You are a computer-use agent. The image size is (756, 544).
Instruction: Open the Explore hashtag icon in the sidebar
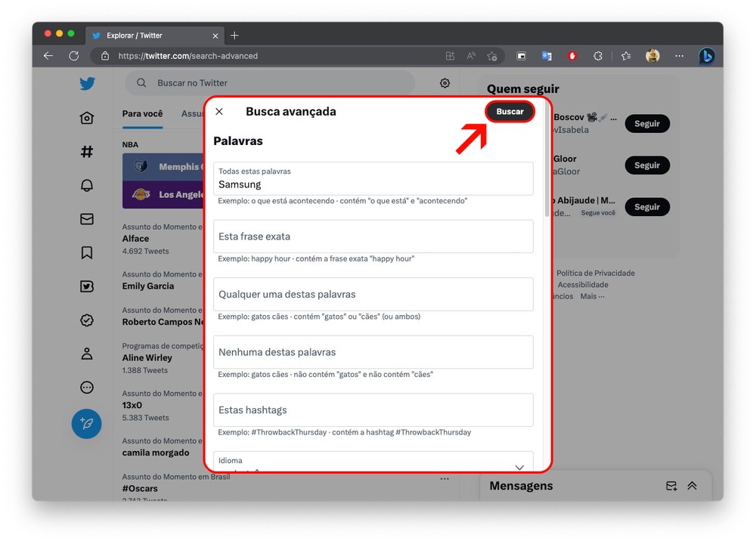coord(87,152)
